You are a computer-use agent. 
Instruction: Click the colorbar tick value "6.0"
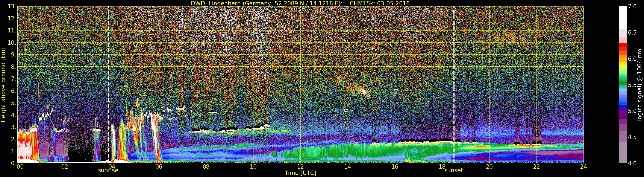pos(632,59)
